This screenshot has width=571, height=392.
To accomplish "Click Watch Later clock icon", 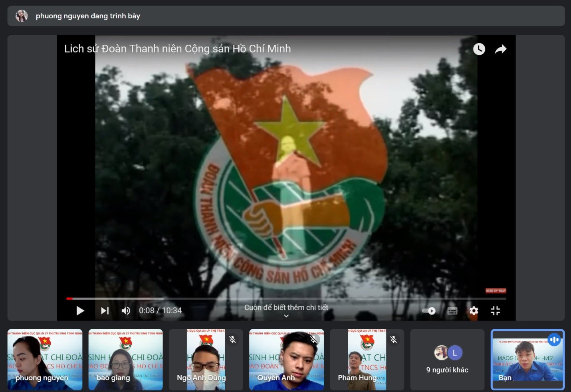I will tap(479, 49).
